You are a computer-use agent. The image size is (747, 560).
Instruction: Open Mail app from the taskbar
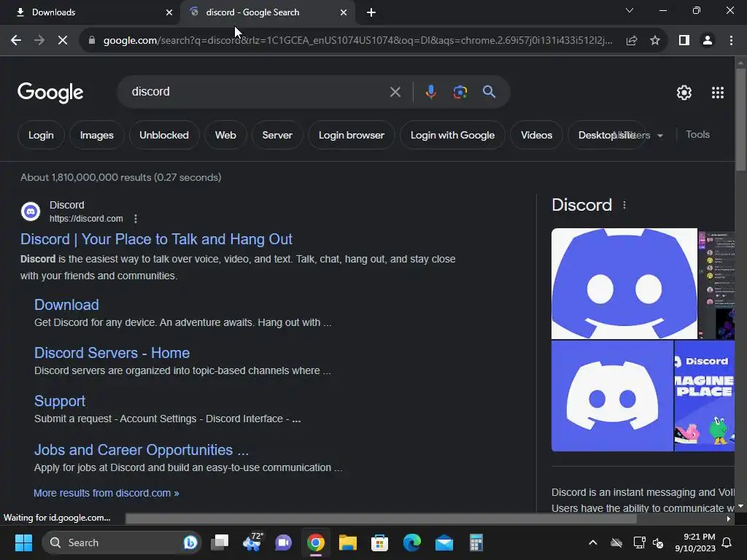tap(444, 542)
